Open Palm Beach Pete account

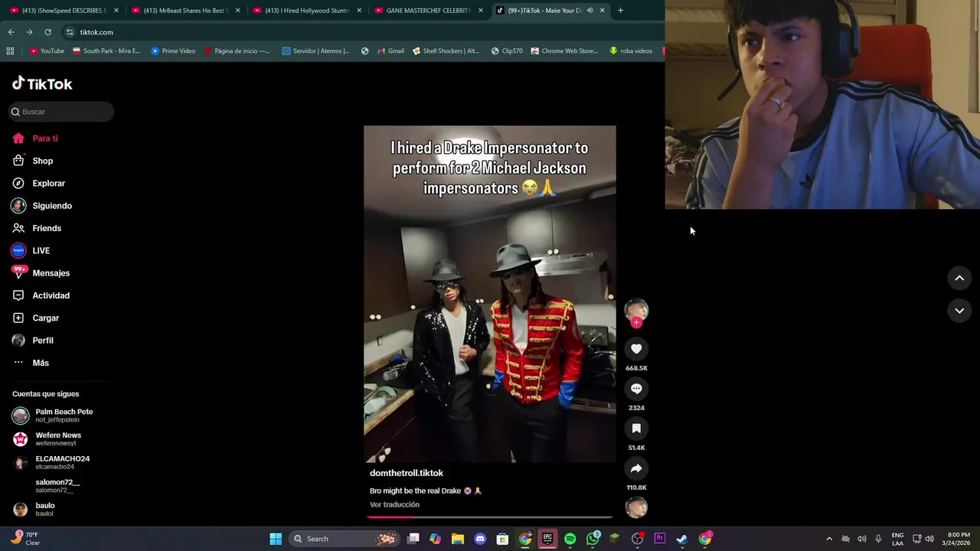point(52,416)
